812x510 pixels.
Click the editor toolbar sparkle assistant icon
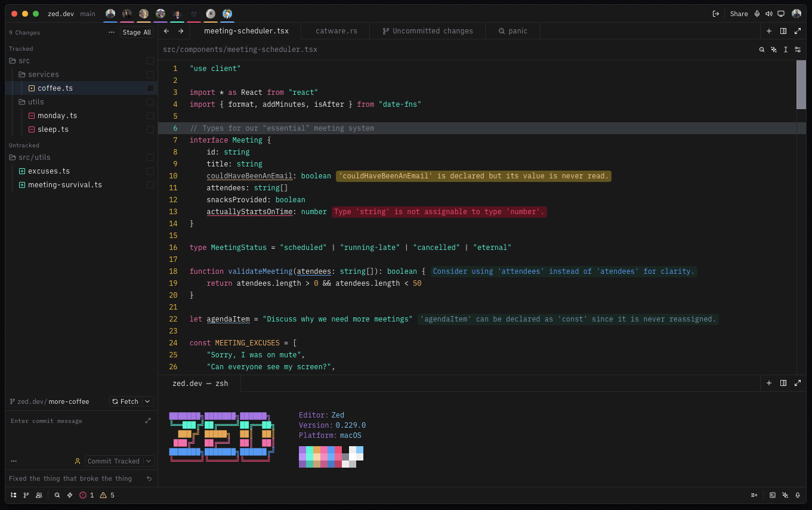(774, 50)
